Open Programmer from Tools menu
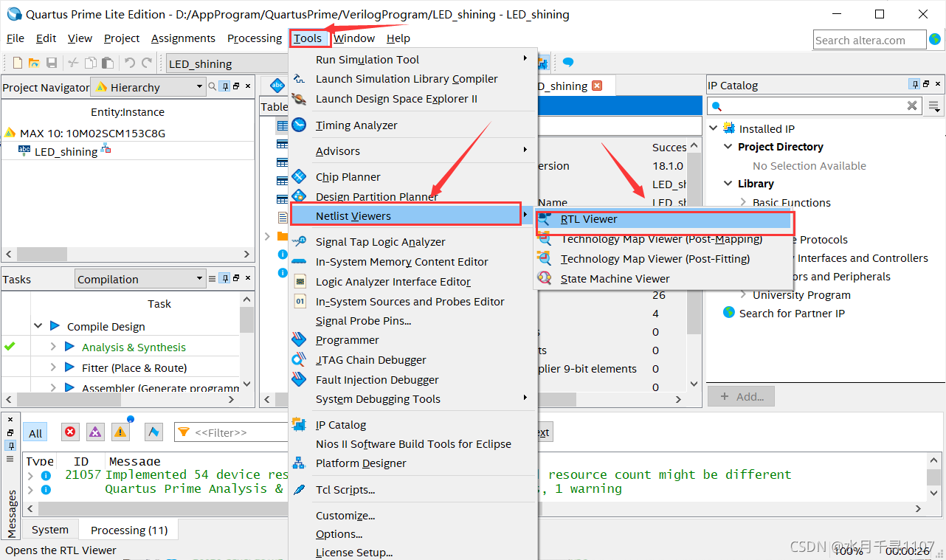This screenshot has height=560, width=946. tap(348, 340)
